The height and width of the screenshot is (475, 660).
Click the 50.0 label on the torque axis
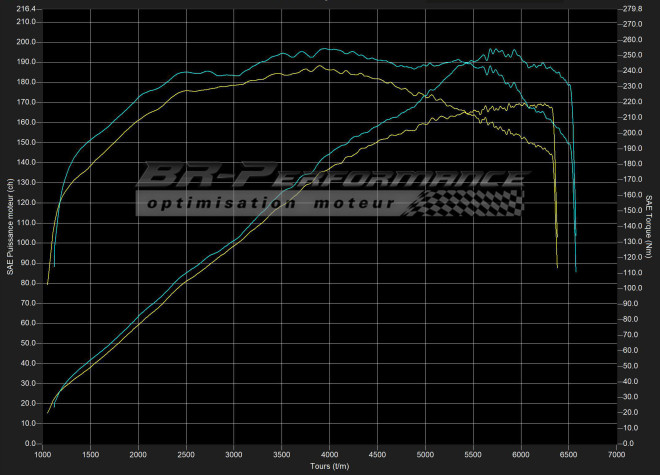click(x=630, y=366)
